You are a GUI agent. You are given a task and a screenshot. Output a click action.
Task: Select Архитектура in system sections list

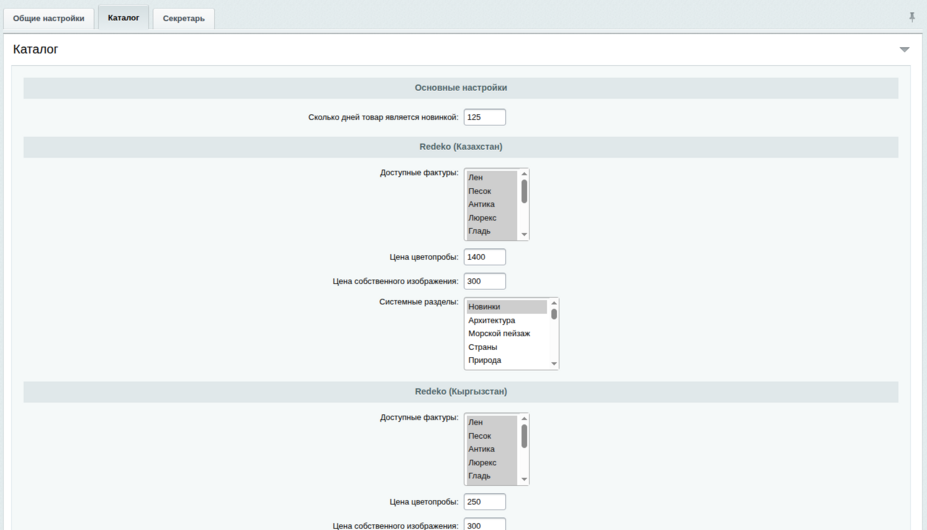(x=506, y=321)
